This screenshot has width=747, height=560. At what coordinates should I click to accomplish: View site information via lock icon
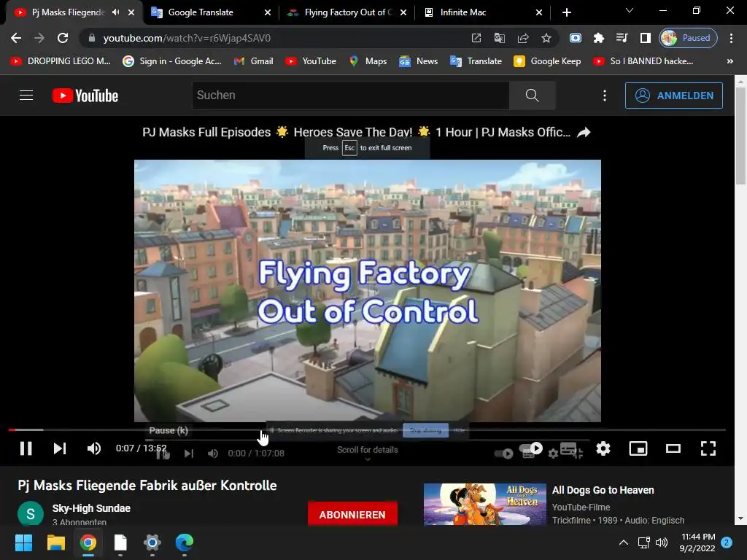[x=91, y=38]
